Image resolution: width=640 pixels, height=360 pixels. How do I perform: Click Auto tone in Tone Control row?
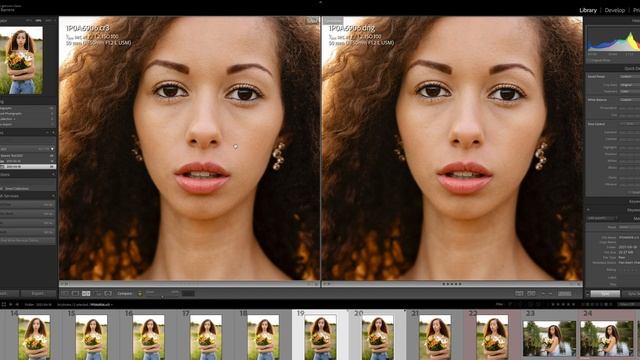630,124
